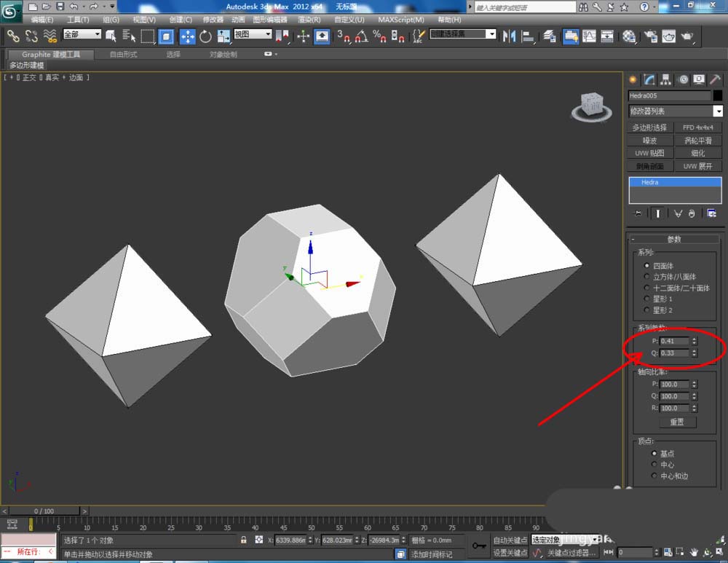Open the MAXScript(M) menu

click(400, 20)
